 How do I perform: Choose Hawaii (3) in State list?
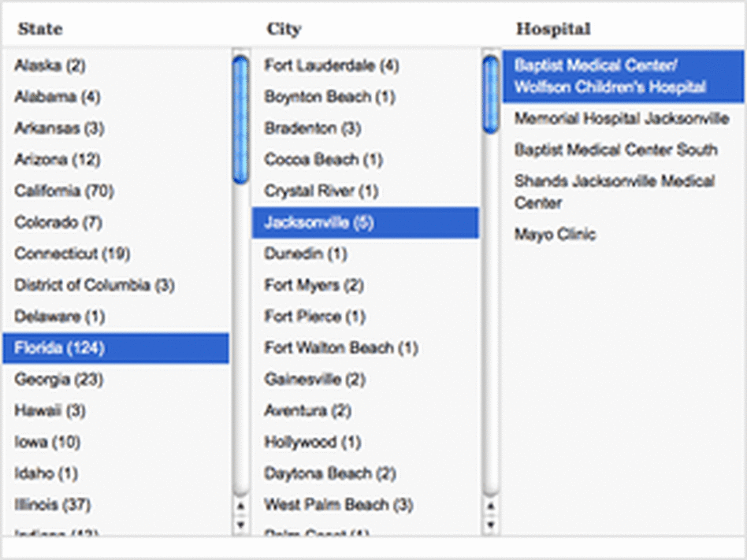coord(116,411)
